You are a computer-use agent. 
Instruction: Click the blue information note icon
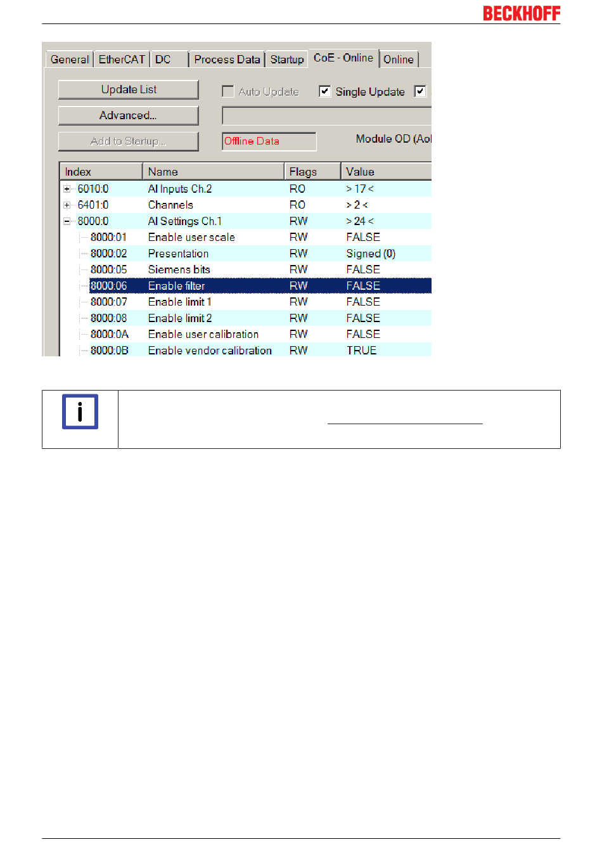[x=80, y=412]
